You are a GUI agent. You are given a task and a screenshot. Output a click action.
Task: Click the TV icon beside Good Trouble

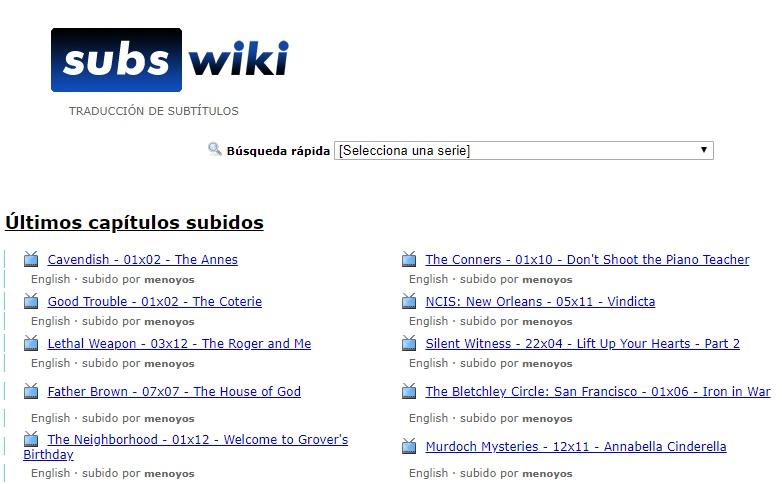pyautogui.click(x=31, y=302)
